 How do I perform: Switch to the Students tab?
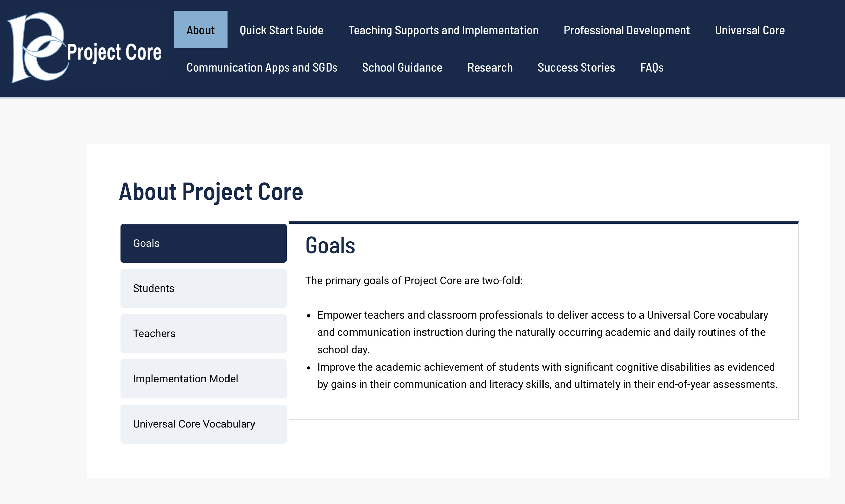pyautogui.click(x=203, y=288)
